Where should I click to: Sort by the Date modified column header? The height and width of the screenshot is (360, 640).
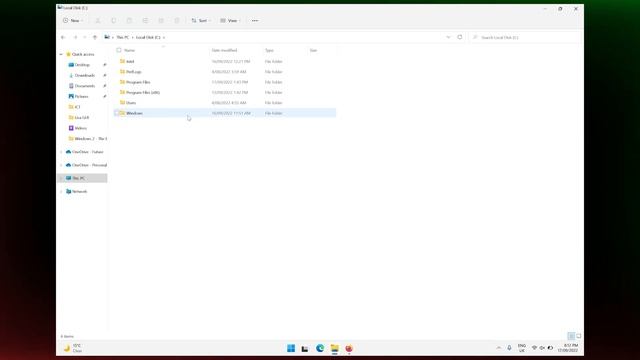[224, 50]
